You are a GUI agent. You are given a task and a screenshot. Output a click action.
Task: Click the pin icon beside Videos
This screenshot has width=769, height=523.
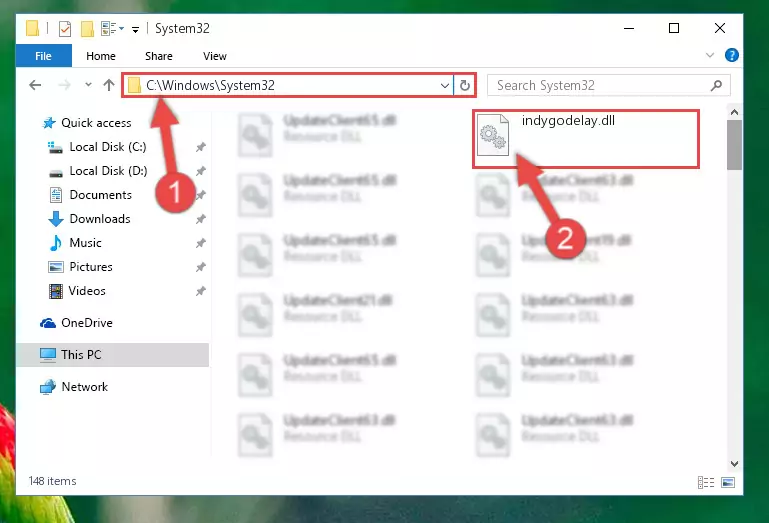tap(201, 291)
